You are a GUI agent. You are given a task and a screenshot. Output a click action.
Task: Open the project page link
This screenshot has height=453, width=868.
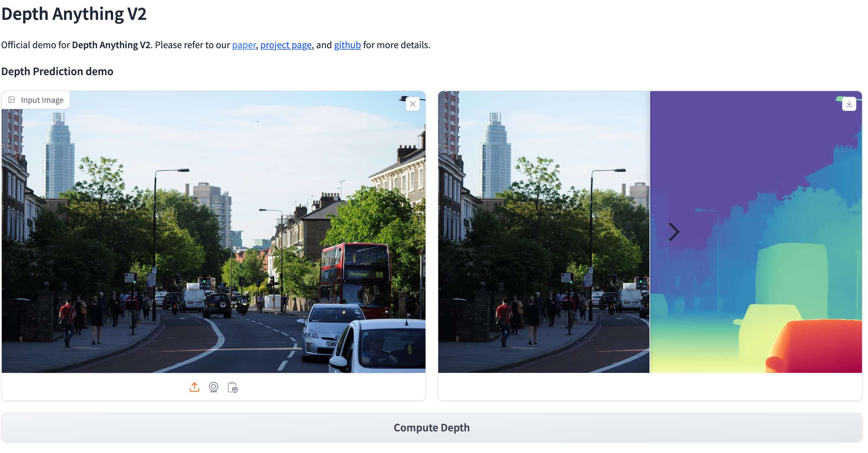286,45
